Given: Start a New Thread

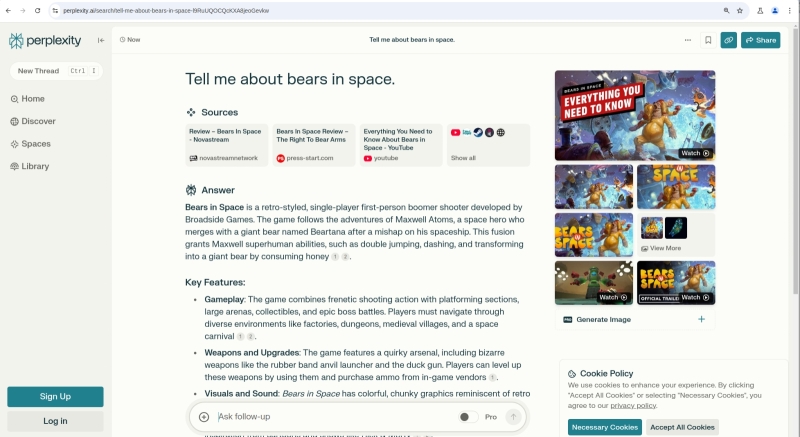Looking at the screenshot, I should (56, 71).
